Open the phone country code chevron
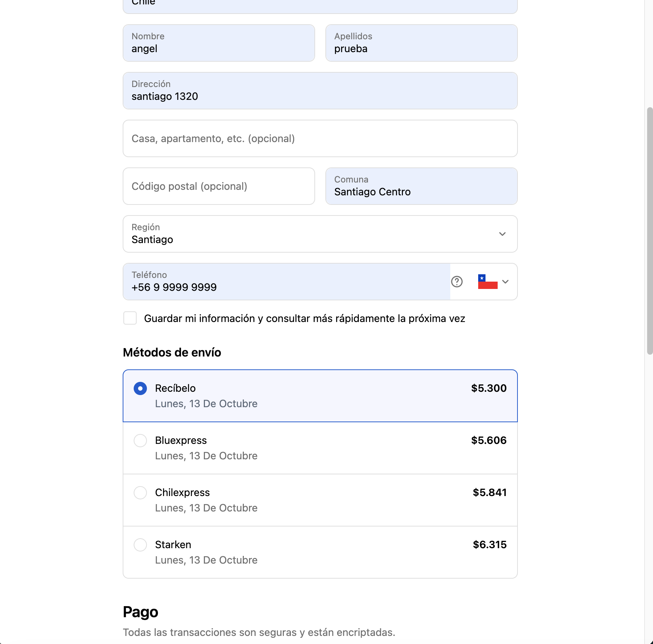 505,282
